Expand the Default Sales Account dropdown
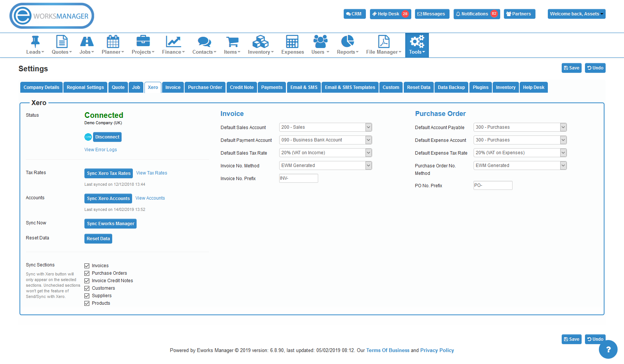 click(325, 127)
